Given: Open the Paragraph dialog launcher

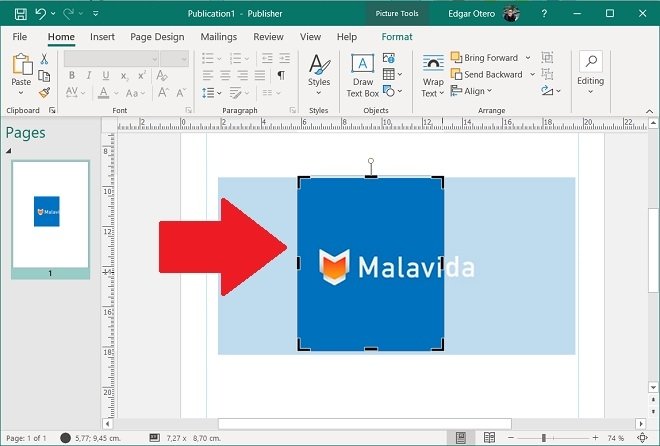Looking at the screenshot, I should point(293,110).
